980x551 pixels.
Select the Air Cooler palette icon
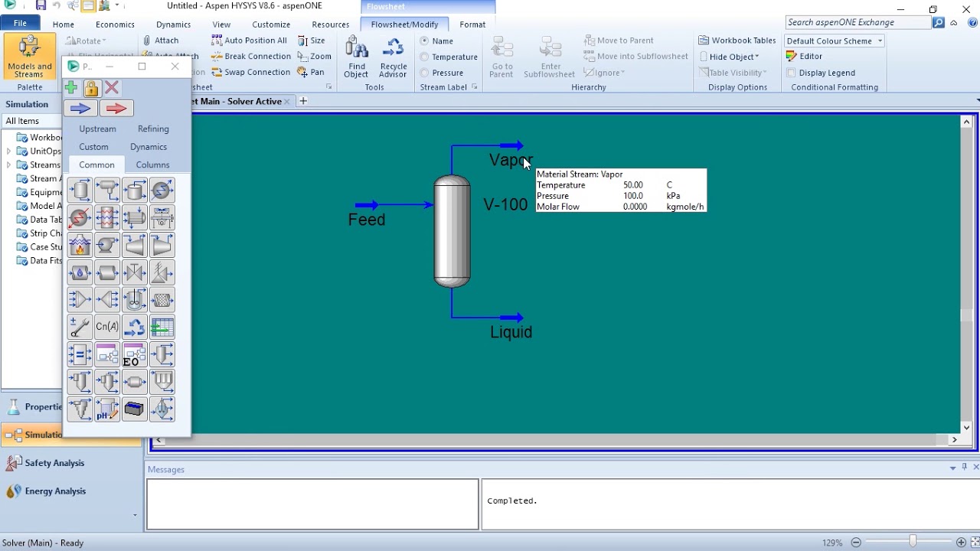tap(162, 218)
